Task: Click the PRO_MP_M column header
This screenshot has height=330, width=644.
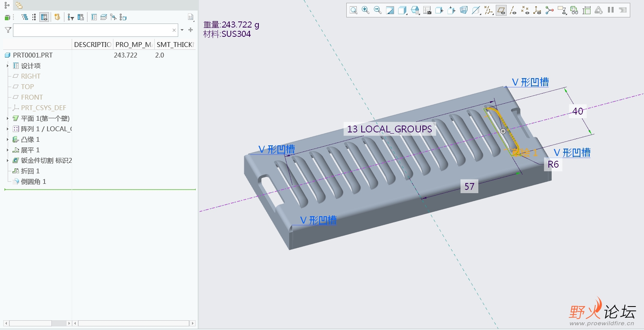Action: click(134, 45)
